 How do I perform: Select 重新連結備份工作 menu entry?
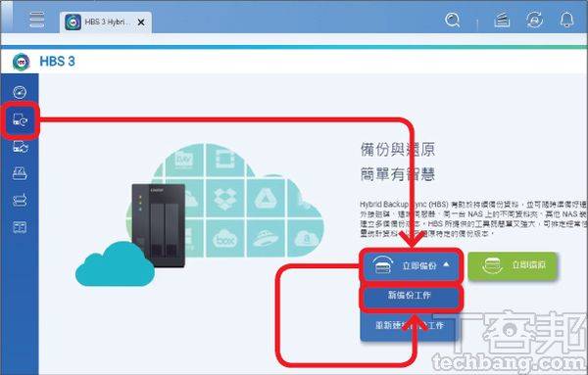(x=410, y=325)
